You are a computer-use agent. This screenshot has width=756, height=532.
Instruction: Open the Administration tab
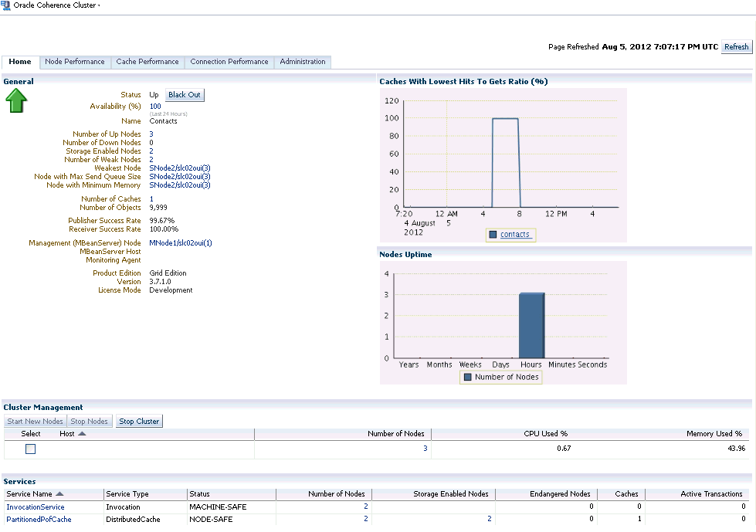302,62
